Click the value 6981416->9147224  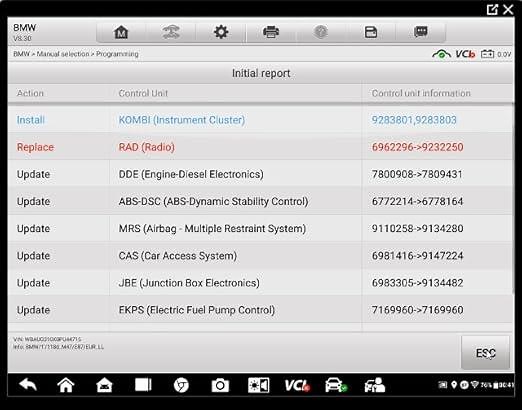(x=417, y=256)
